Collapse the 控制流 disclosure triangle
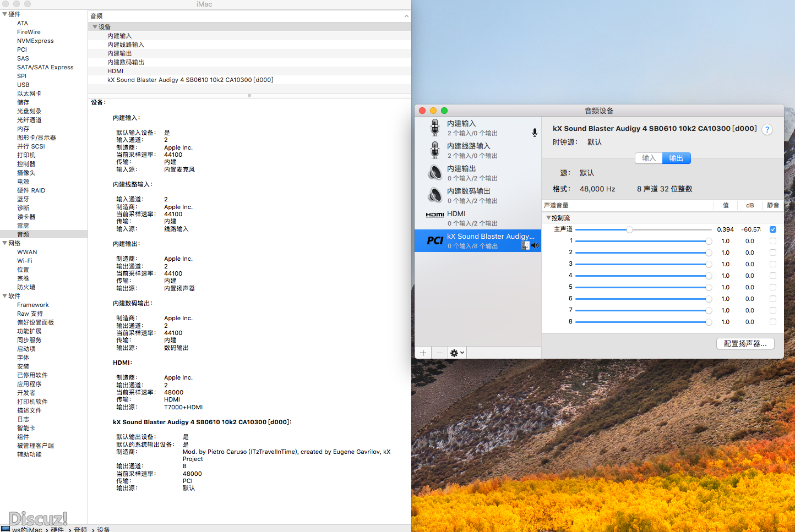 [x=548, y=218]
